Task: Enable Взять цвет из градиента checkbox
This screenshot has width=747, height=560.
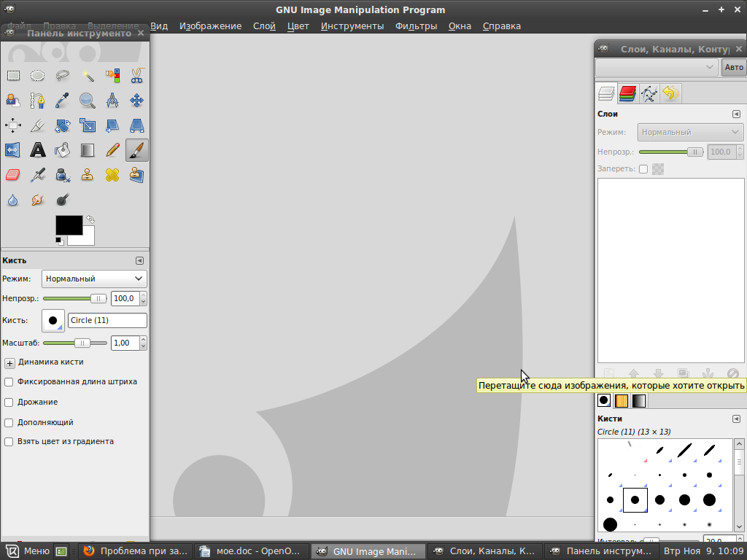Action: [x=9, y=442]
